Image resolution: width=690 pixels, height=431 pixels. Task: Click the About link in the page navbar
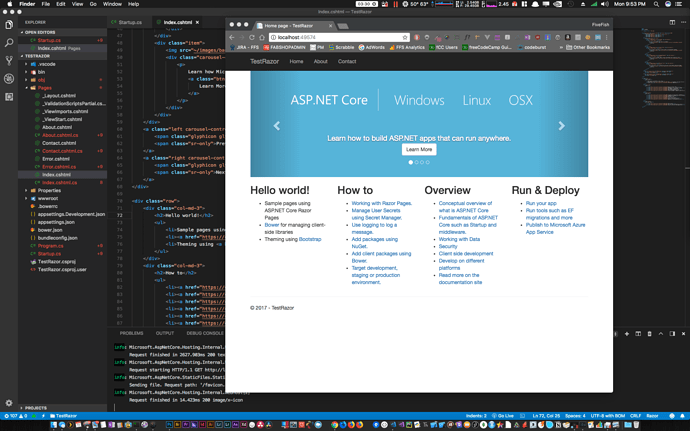[x=320, y=61]
